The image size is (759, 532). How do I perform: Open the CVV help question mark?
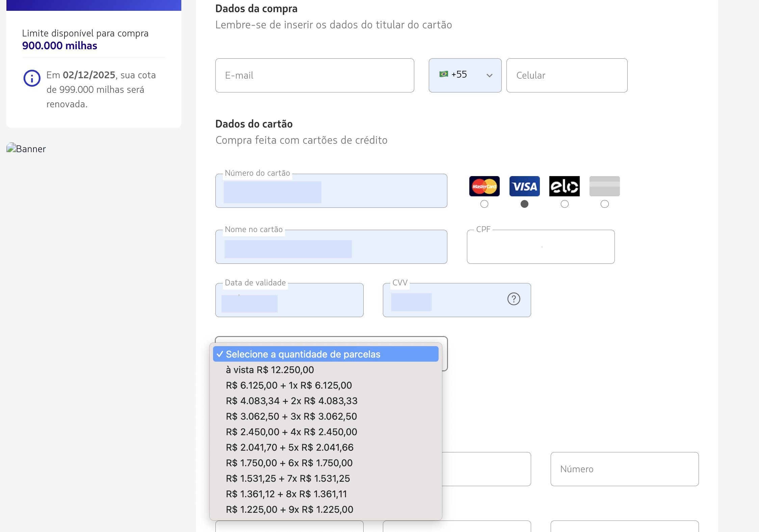coord(514,299)
